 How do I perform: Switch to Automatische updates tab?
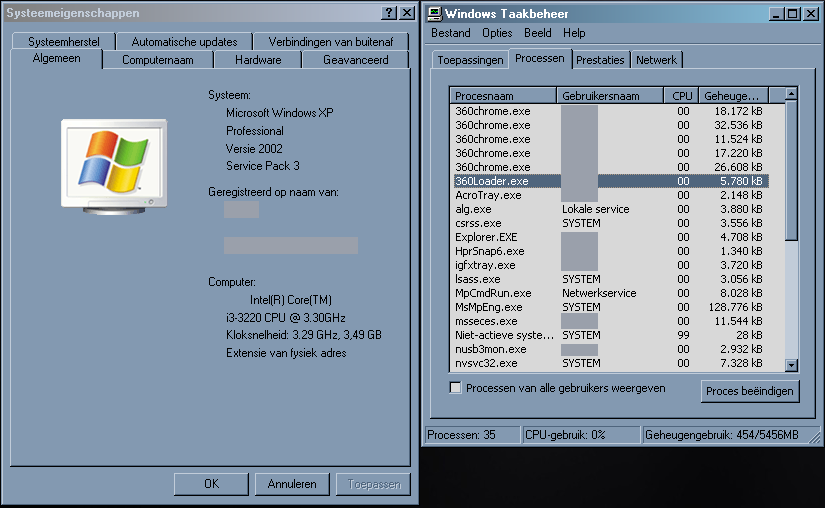[x=184, y=42]
